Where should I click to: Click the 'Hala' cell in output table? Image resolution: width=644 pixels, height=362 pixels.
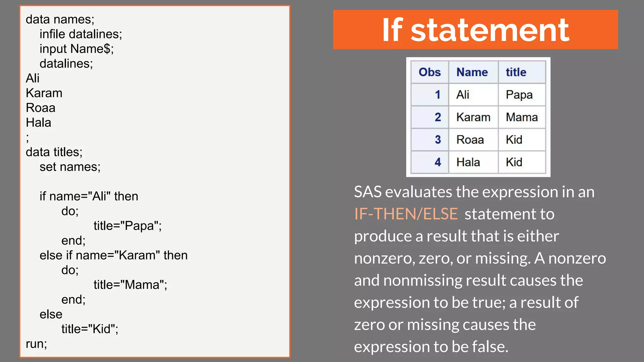pos(468,162)
